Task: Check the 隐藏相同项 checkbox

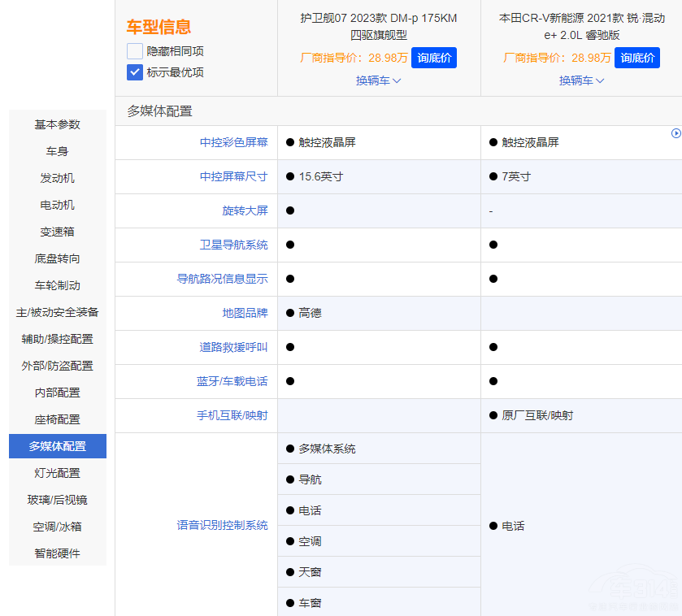Action: (135, 51)
